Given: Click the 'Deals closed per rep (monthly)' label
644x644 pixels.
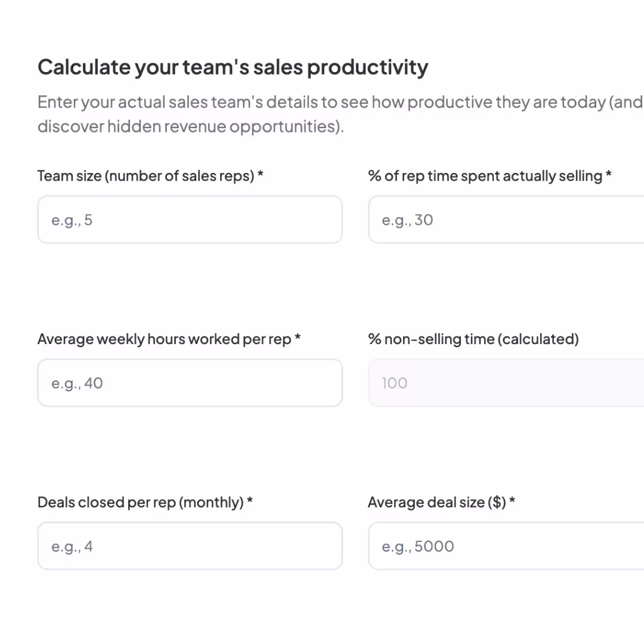Looking at the screenshot, I should [x=140, y=503].
